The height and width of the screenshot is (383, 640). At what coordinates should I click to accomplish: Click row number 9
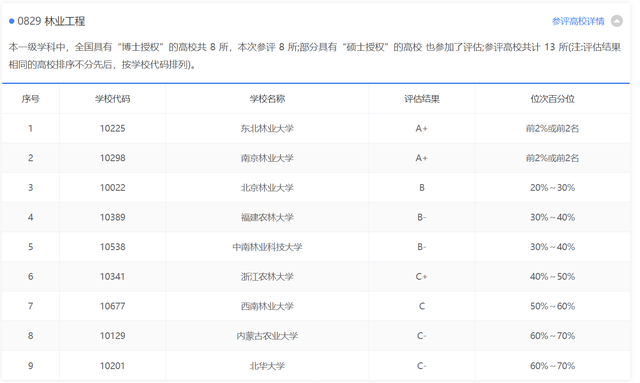tap(31, 366)
